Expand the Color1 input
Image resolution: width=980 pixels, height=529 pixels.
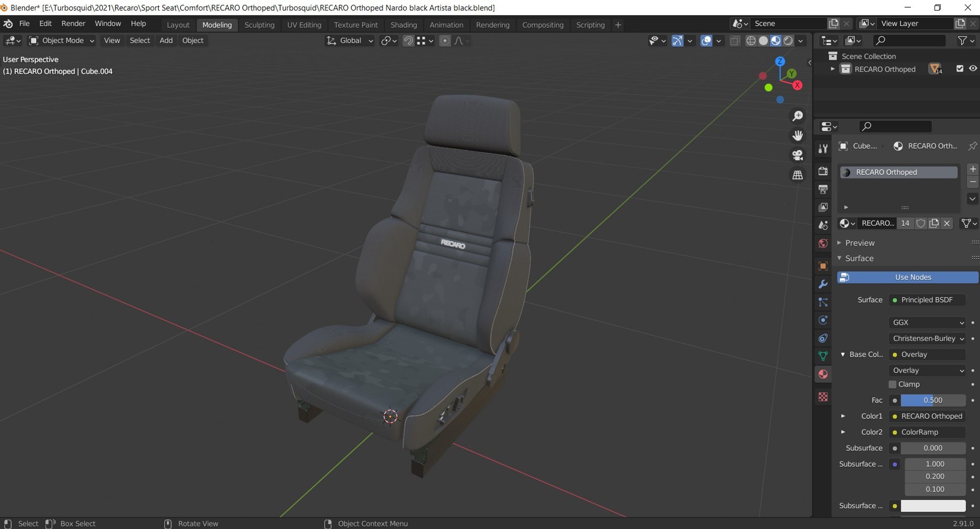click(x=843, y=416)
